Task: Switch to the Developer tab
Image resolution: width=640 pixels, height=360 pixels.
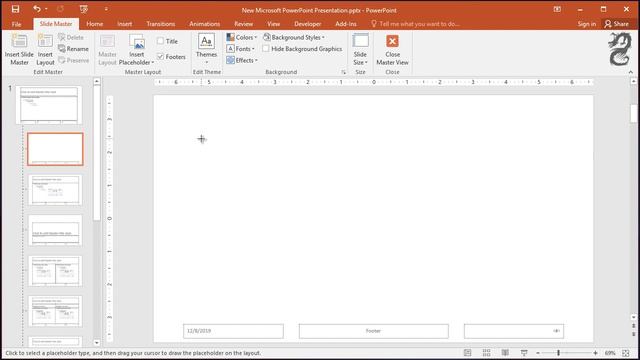Action: click(308, 24)
